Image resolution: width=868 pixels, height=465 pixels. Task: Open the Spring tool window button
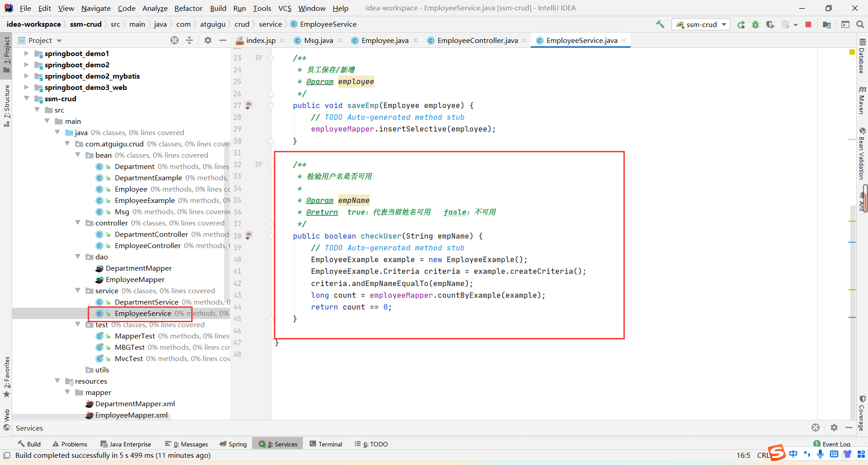pos(233,444)
